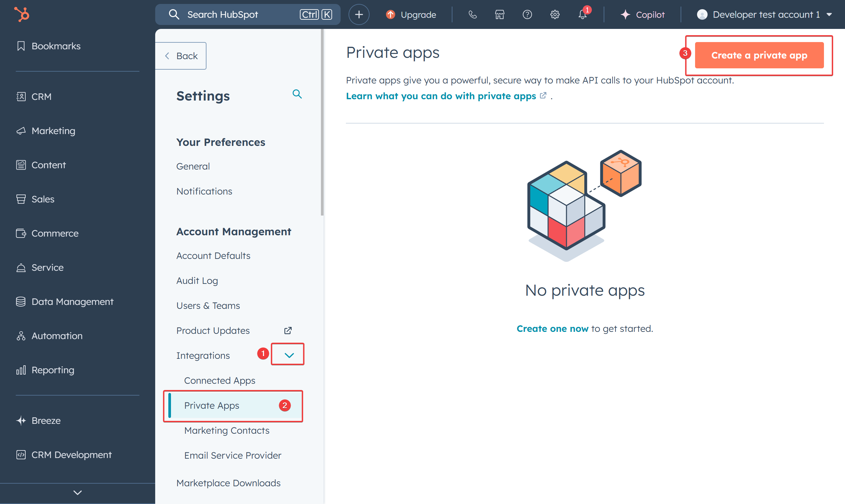The width and height of the screenshot is (845, 504).
Task: Click the Bookmarks ribbon icon
Action: coord(21,46)
